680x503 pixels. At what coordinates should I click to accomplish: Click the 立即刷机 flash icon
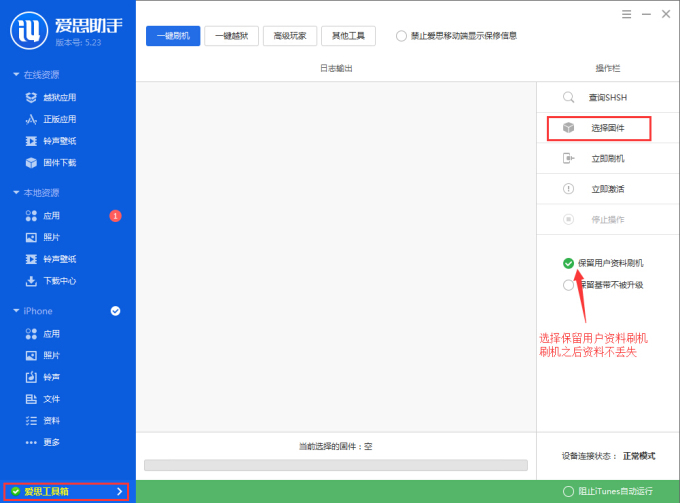coord(568,158)
